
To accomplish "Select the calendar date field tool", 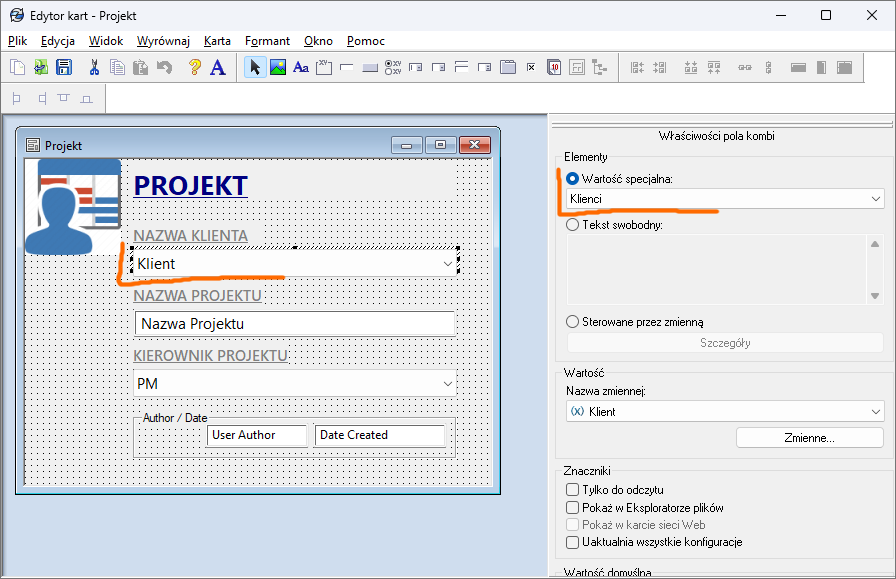I will point(553,68).
